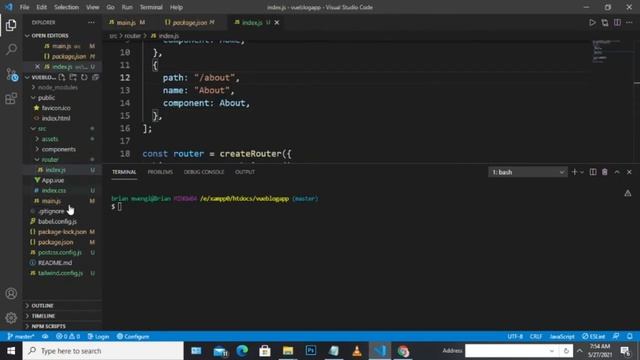Refresh the project explorer
Image resolution: width=640 pixels, height=360 pixels.
pyautogui.click(x=84, y=77)
